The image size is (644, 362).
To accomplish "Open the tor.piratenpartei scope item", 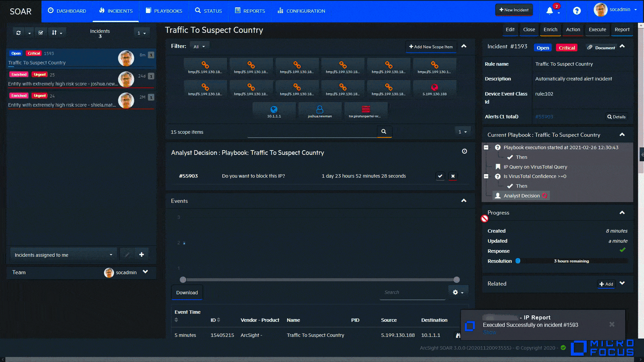I will coord(366,111).
